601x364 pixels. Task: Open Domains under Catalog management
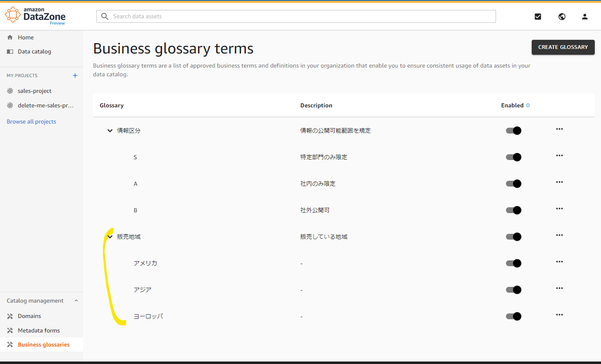29,316
